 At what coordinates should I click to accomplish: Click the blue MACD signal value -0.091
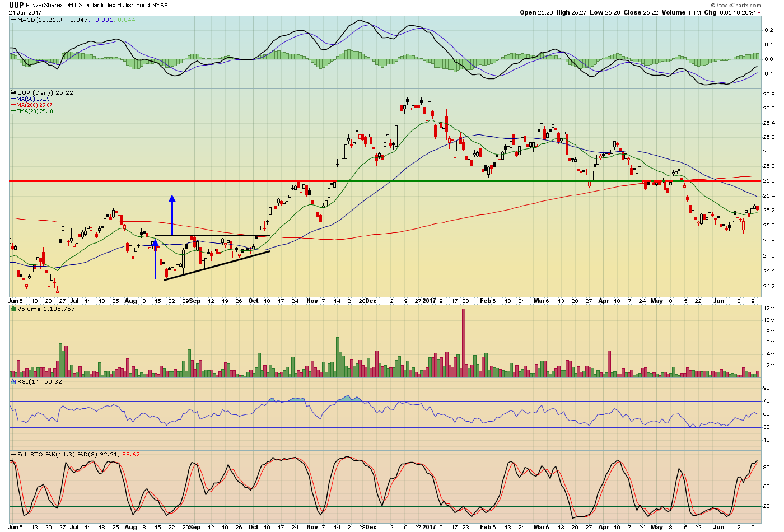click(103, 20)
